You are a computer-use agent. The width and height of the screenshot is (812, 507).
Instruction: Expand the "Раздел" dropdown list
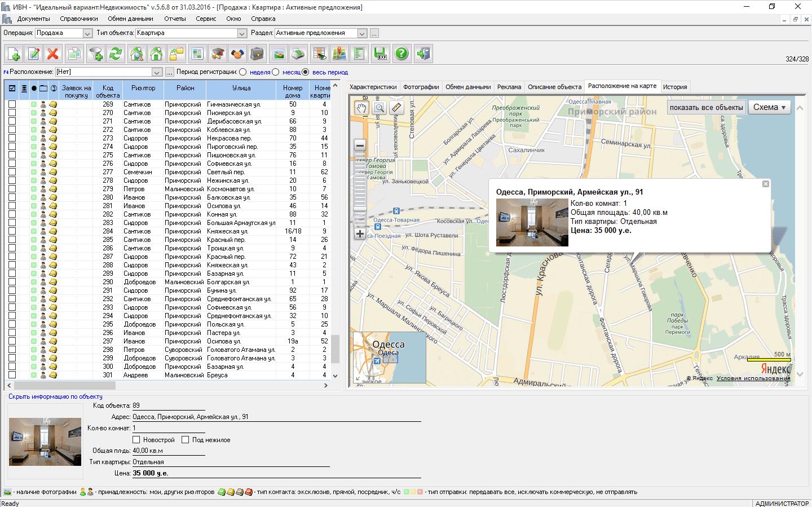click(x=363, y=33)
